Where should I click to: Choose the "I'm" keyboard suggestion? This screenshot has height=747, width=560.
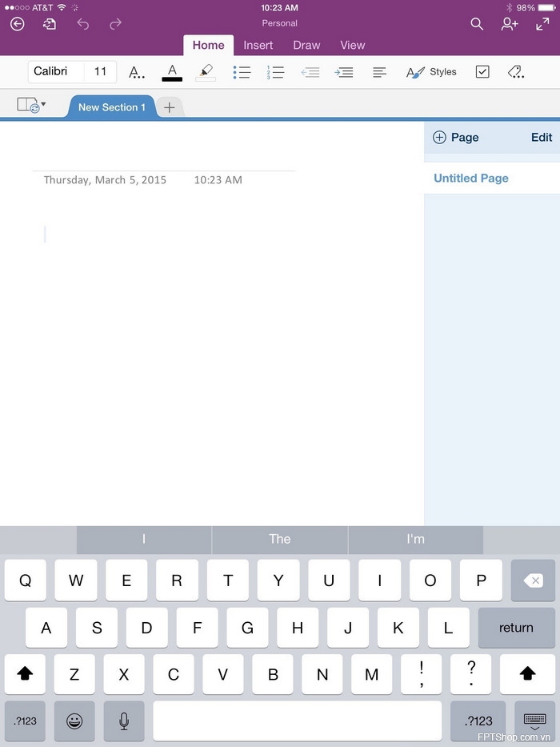[416, 540]
